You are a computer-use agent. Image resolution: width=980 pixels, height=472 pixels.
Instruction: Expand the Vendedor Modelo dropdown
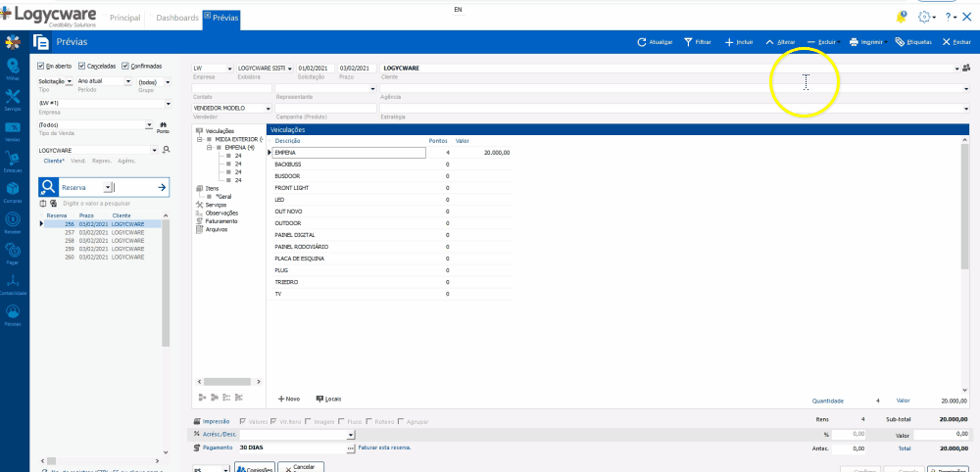point(268,109)
